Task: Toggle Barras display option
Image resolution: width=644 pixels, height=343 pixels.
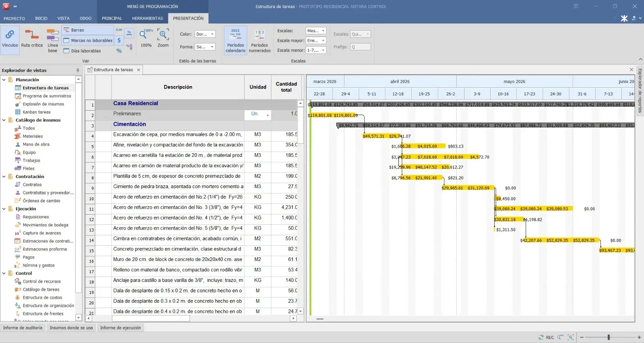Action: [x=87, y=30]
